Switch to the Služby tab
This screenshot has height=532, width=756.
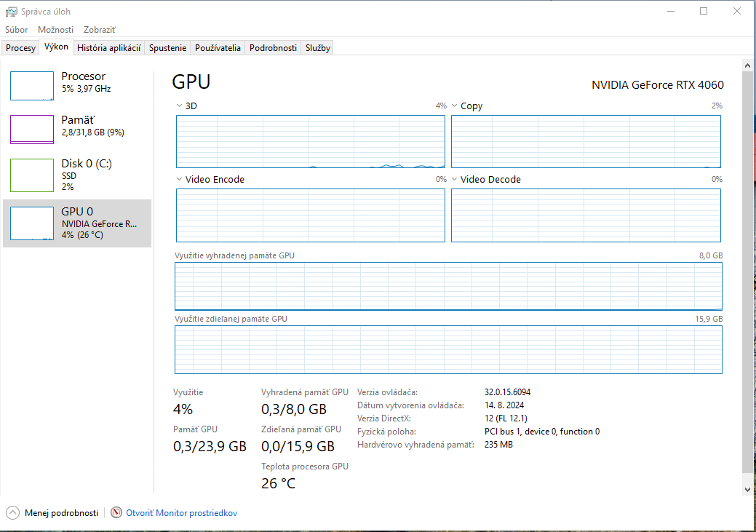coord(317,47)
